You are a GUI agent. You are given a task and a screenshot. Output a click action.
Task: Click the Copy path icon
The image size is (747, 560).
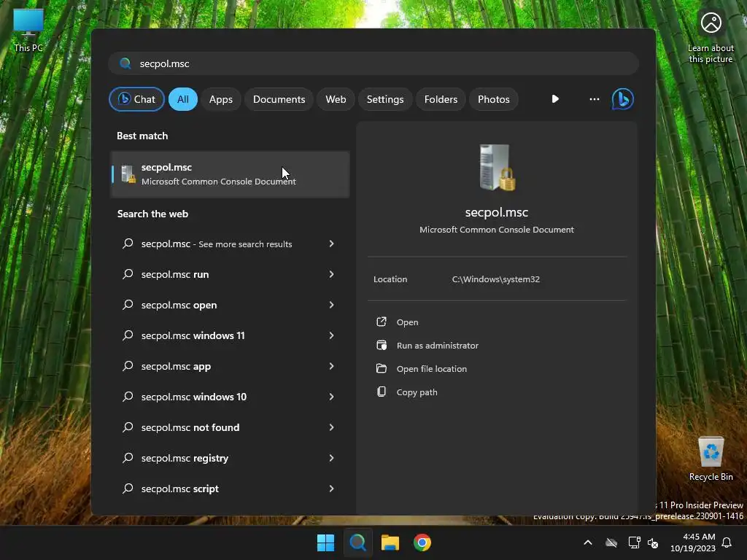tap(382, 392)
